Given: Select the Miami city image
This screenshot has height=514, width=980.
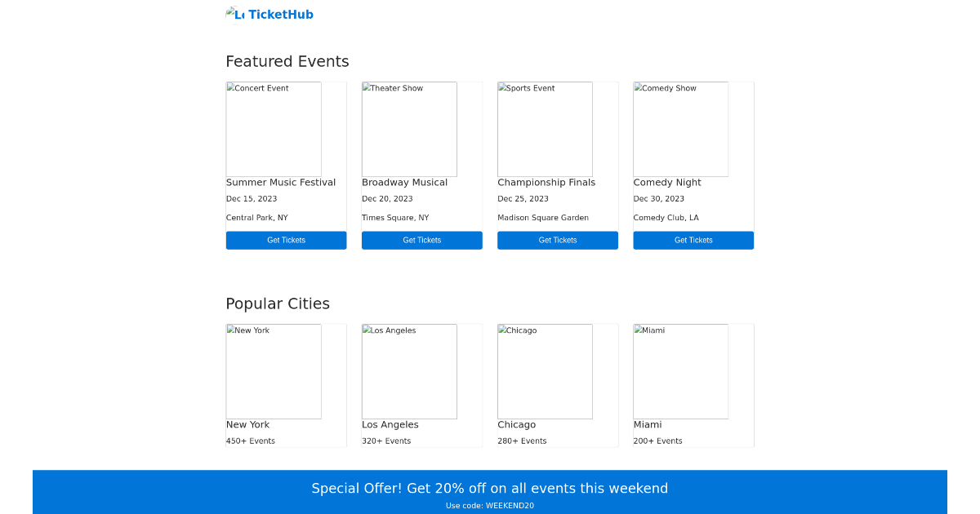Looking at the screenshot, I should (x=679, y=371).
